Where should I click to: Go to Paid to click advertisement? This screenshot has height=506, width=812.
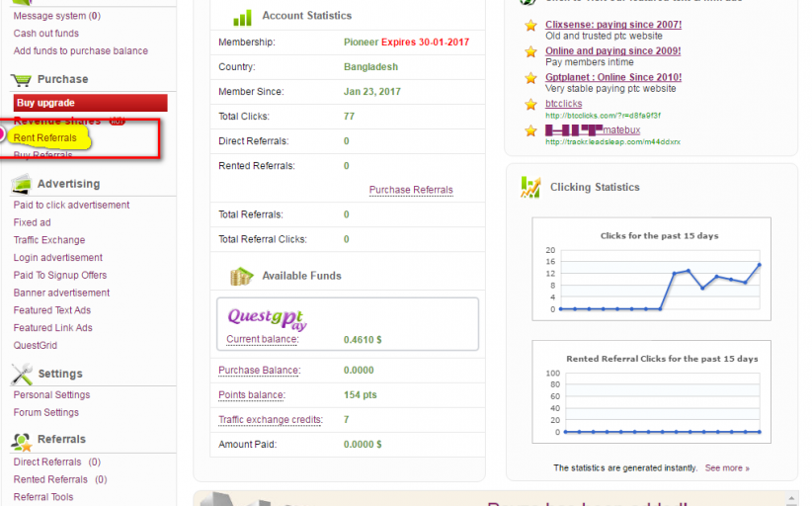pos(71,206)
